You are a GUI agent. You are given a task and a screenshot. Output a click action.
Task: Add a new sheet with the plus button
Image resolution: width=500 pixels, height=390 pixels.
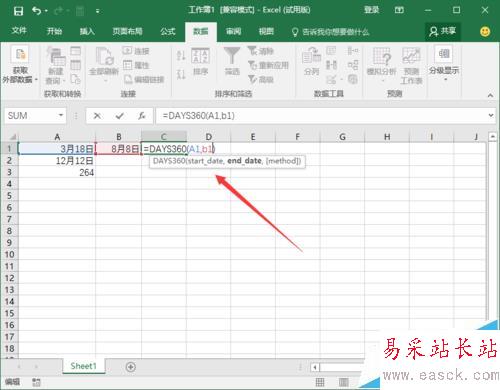click(x=131, y=367)
